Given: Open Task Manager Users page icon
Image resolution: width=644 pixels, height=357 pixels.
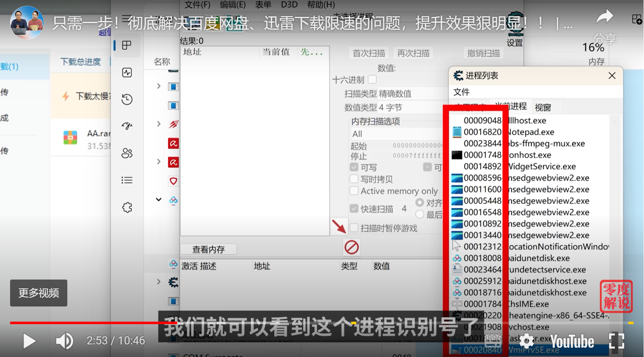Looking at the screenshot, I should tap(127, 153).
